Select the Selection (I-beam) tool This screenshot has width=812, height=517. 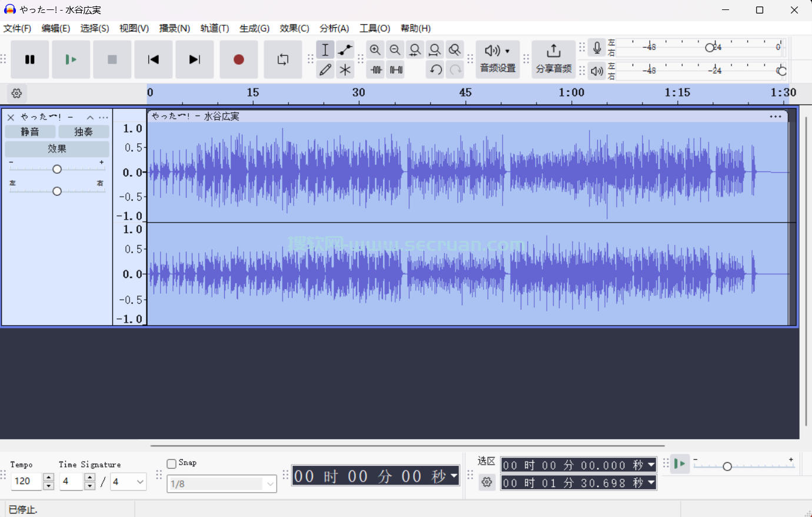click(x=325, y=50)
